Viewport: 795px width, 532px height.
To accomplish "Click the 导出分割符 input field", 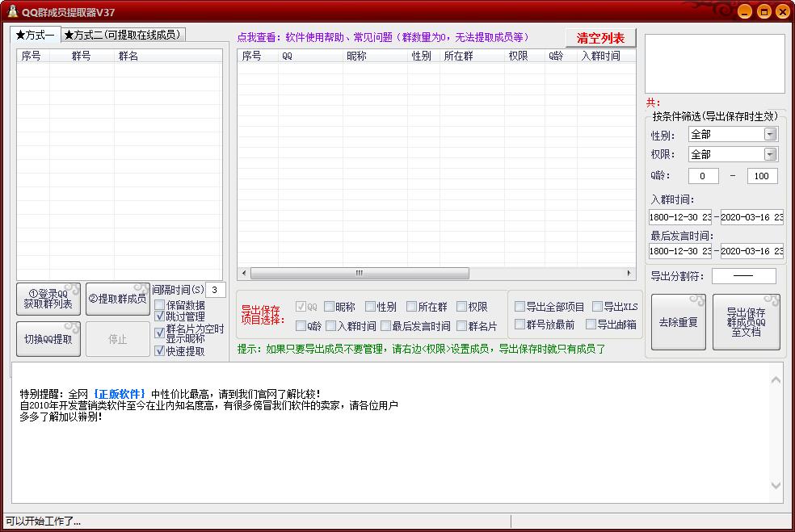I will coord(744,276).
